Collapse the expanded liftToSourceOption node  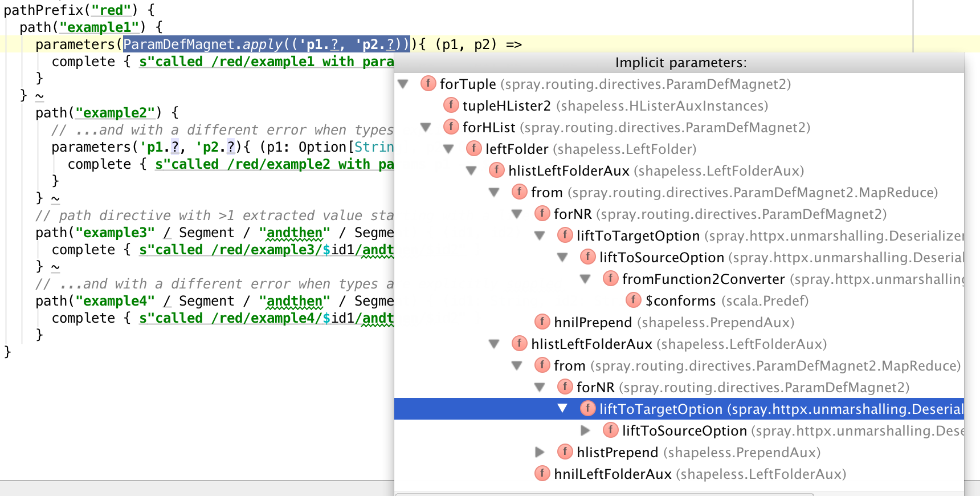tap(563, 257)
